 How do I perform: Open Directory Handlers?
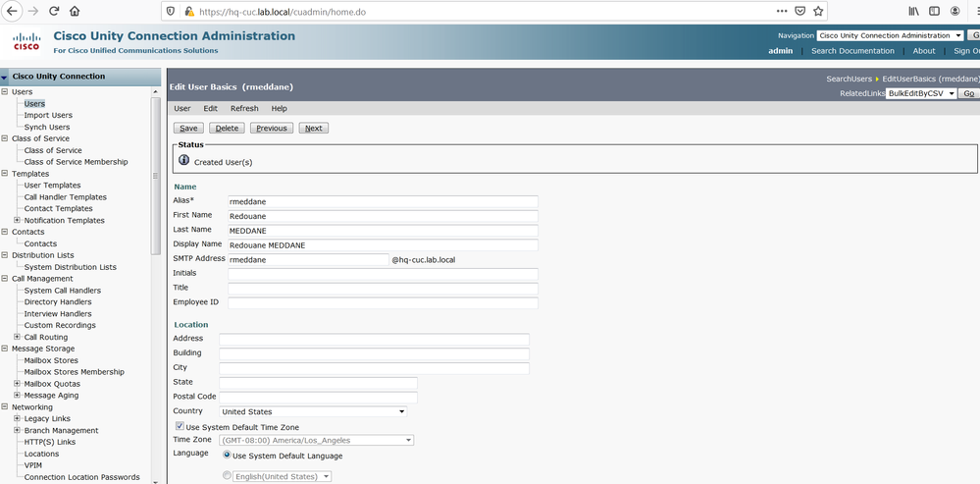[58, 302]
